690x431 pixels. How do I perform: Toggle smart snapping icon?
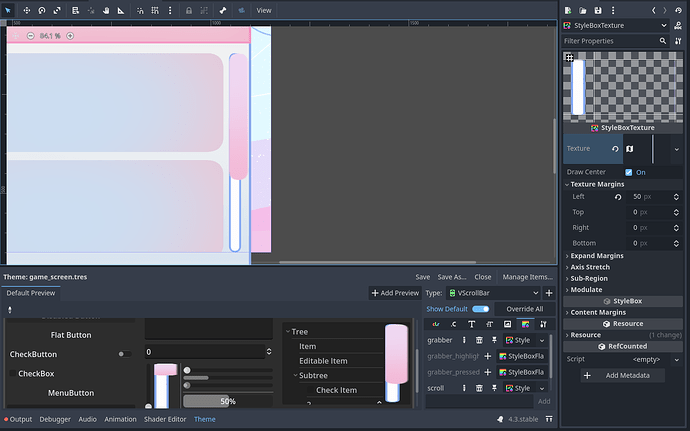coord(140,10)
